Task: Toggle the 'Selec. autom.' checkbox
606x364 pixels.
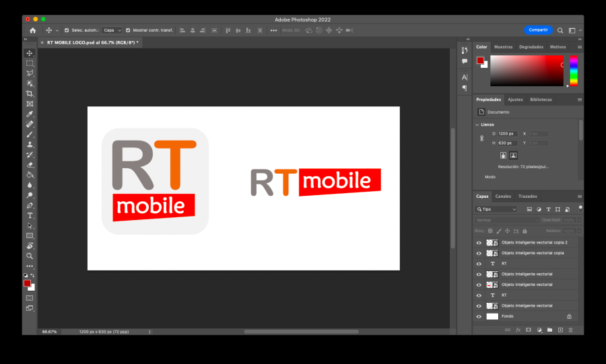Action: [67, 30]
